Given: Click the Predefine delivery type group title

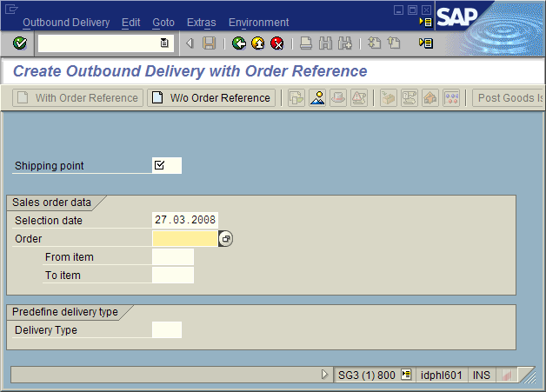Looking at the screenshot, I should (x=65, y=311).
